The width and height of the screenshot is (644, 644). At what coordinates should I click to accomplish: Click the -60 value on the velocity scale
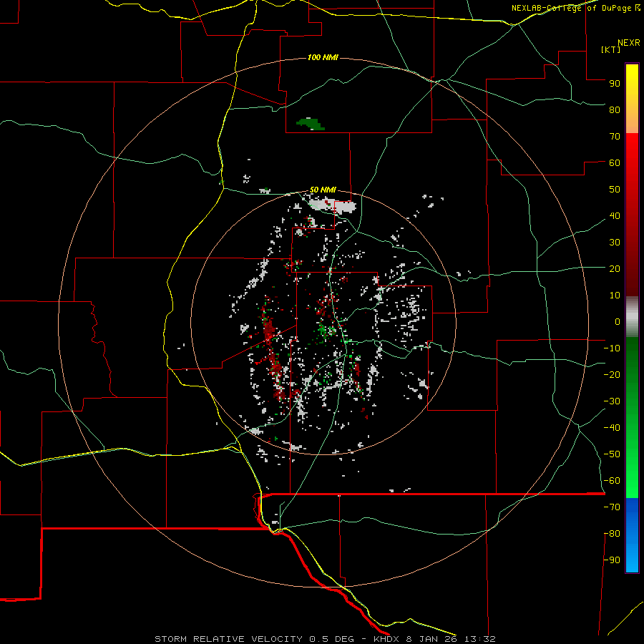pyautogui.click(x=612, y=481)
